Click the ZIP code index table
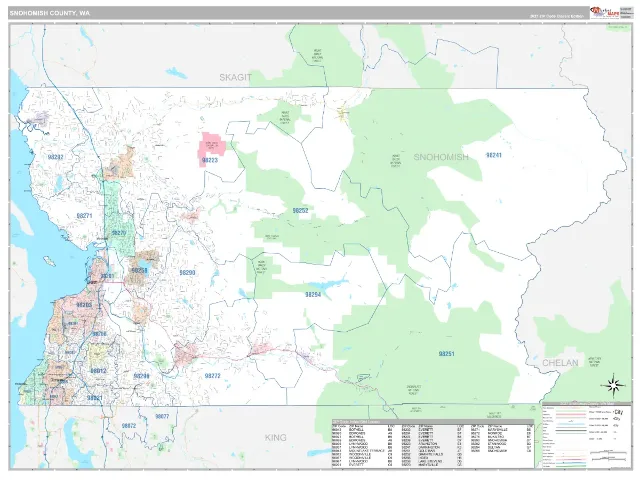 [433, 443]
